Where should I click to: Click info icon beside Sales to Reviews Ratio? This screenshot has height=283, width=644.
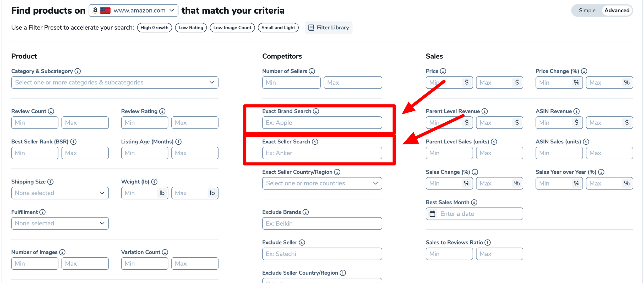[x=488, y=243]
